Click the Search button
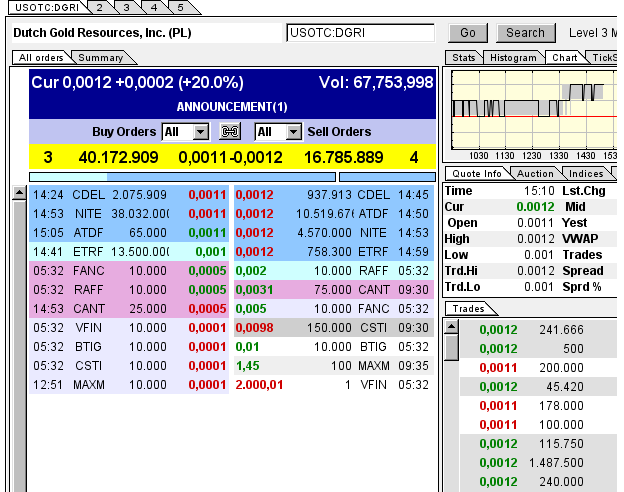 pyautogui.click(x=526, y=33)
